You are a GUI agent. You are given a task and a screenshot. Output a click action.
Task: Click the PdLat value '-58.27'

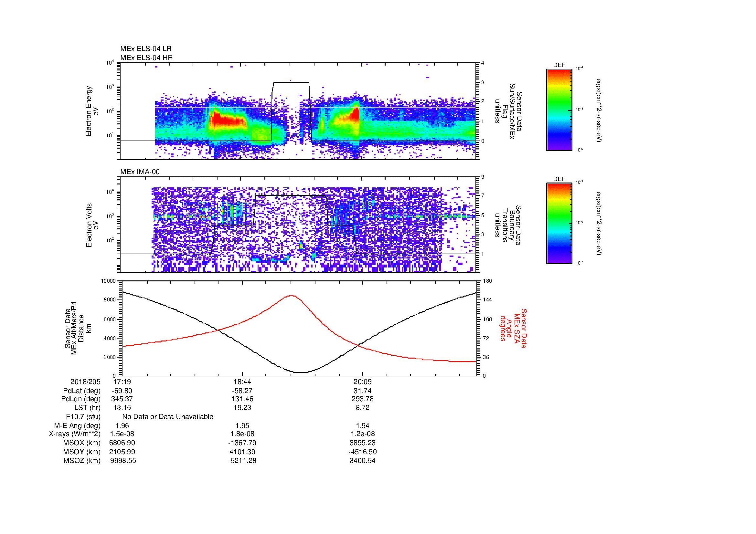pos(242,391)
